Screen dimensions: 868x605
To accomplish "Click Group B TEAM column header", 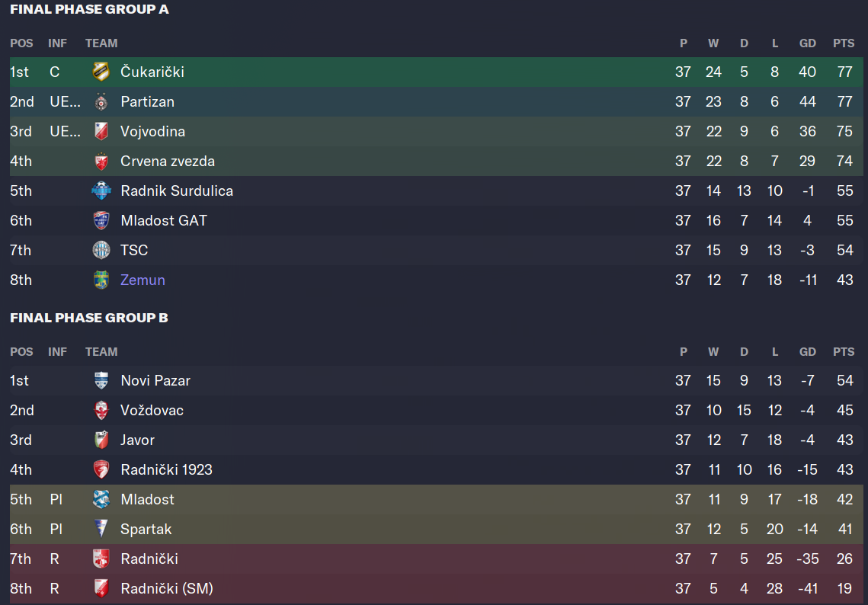I will 101,352.
